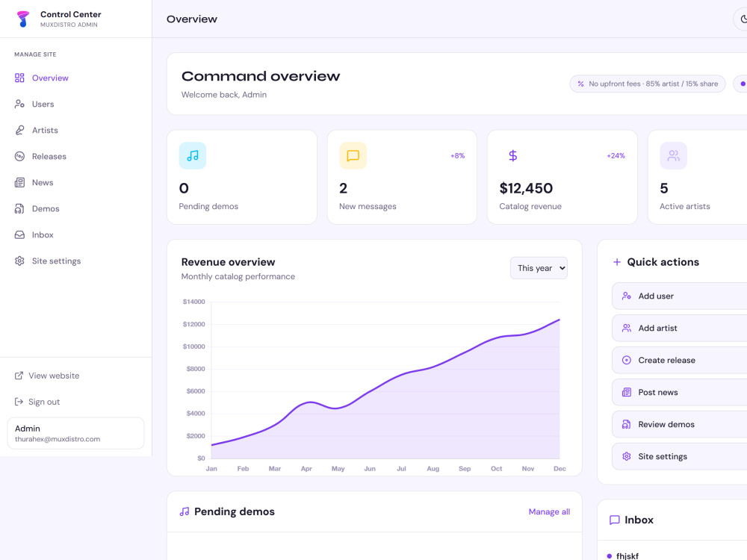Viewport: 747px width, 560px height.
Task: Click the $14000 axis label
Action: point(194,302)
